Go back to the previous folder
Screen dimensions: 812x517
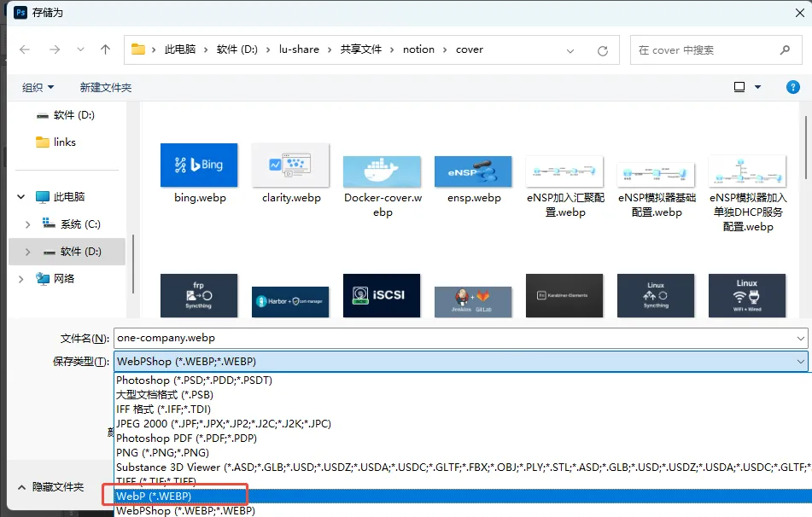click(25, 49)
